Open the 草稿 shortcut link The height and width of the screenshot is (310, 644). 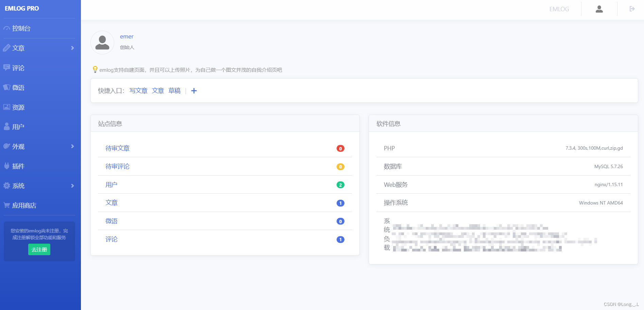point(174,91)
